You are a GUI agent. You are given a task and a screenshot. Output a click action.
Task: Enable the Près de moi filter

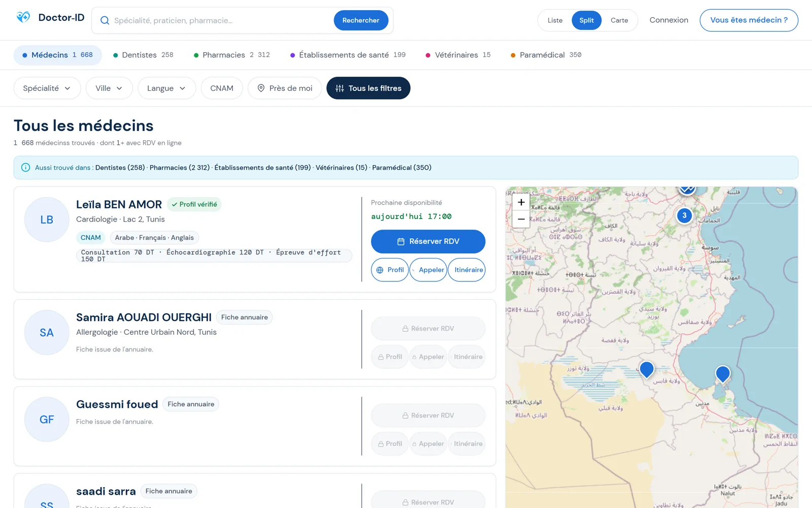point(285,88)
